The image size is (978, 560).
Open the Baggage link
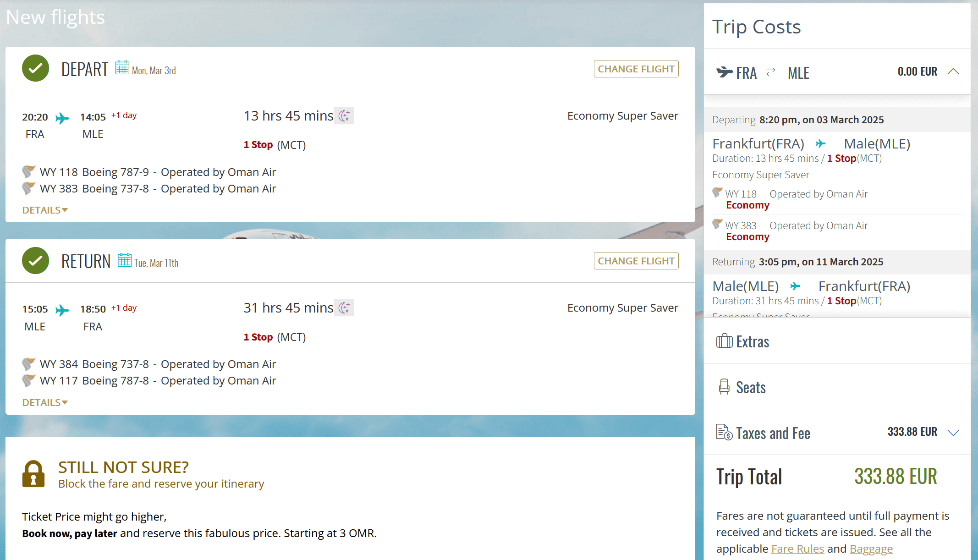click(x=871, y=549)
